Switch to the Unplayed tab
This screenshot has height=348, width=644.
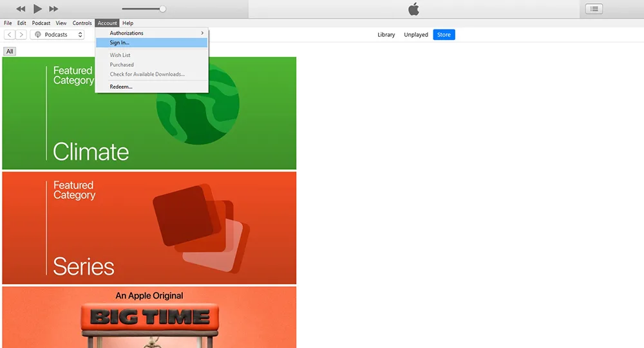415,35
